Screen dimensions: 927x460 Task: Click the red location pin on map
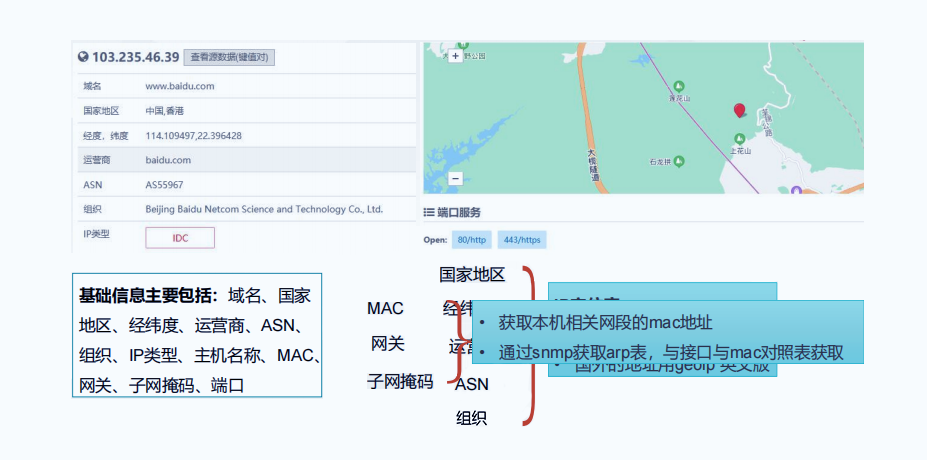pyautogui.click(x=739, y=111)
